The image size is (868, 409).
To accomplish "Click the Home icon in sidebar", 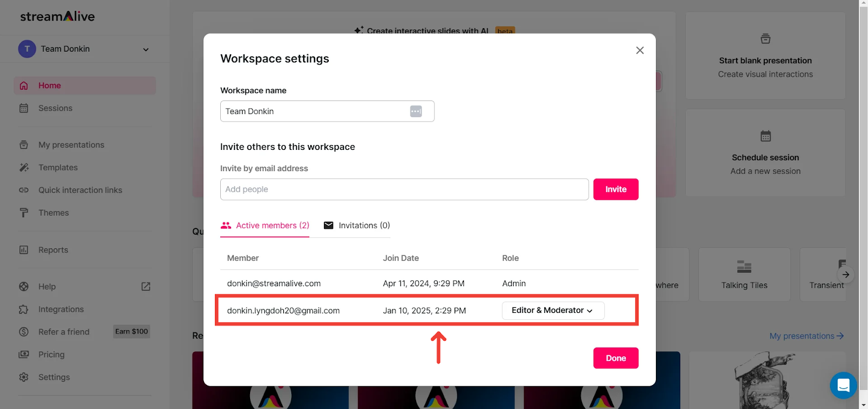I will pyautogui.click(x=24, y=86).
